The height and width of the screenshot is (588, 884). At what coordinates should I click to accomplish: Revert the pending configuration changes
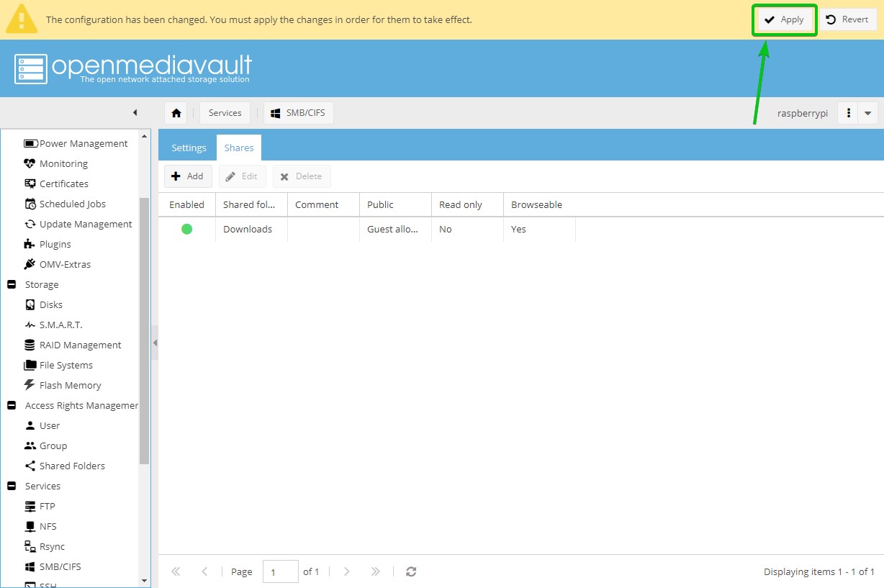coord(847,19)
